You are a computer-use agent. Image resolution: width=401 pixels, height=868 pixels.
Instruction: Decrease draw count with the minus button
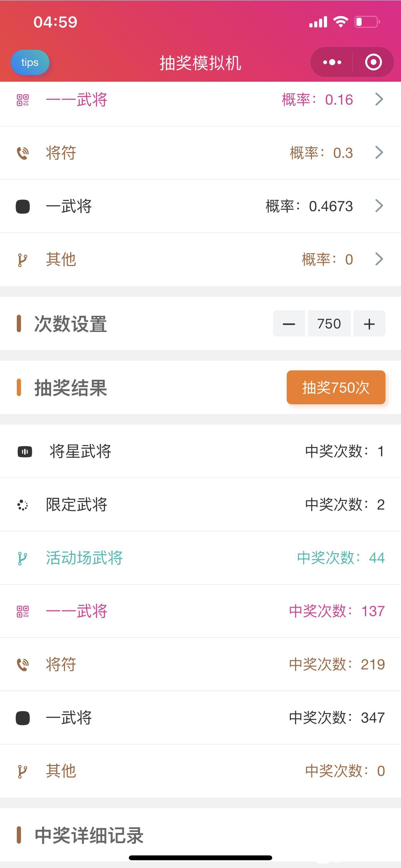pos(289,324)
